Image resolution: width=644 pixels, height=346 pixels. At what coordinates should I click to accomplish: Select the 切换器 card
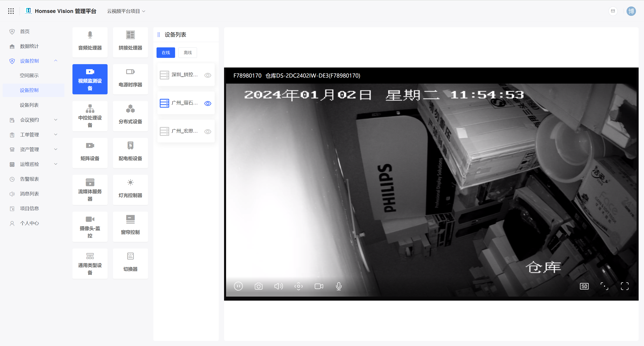pos(130,264)
